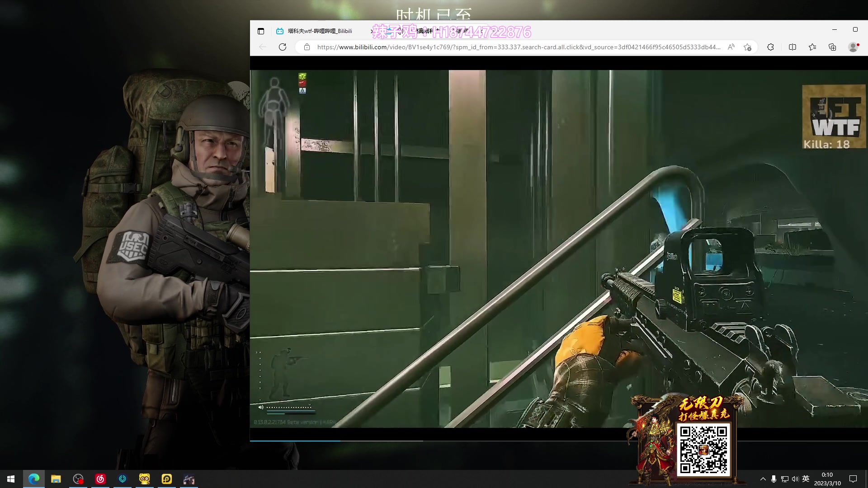Click the video playing in the Bilibili player
This screenshot has height=488, width=868.
coord(559,249)
